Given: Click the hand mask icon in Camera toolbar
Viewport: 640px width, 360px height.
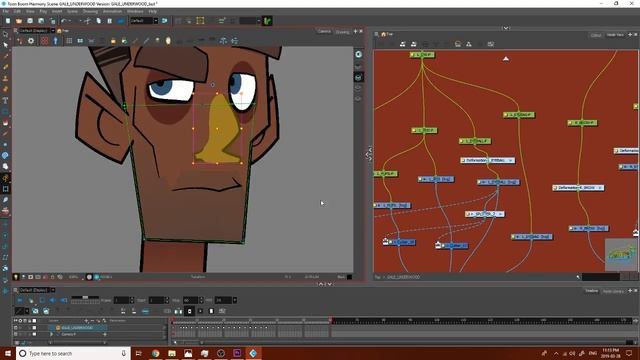Looking at the screenshot, I should (168, 41).
